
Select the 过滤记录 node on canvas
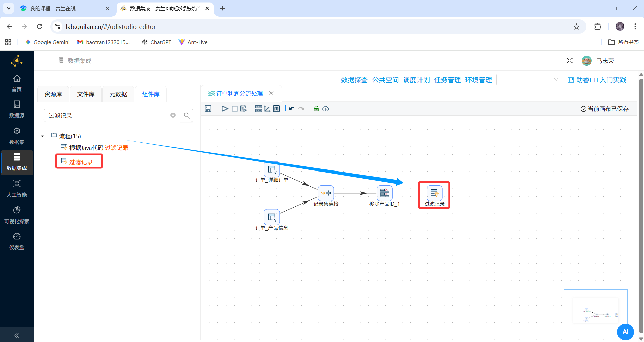pos(434,193)
